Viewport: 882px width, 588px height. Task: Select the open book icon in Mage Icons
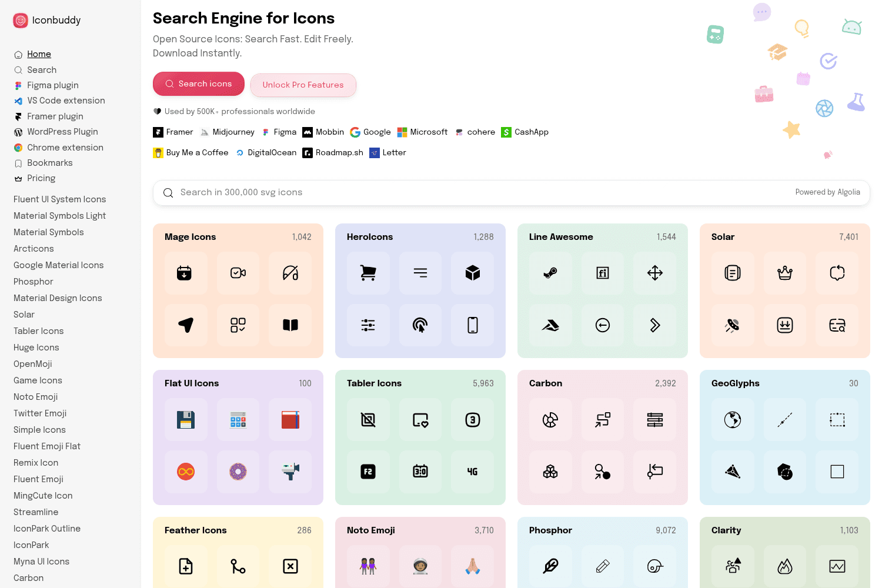[x=290, y=325]
